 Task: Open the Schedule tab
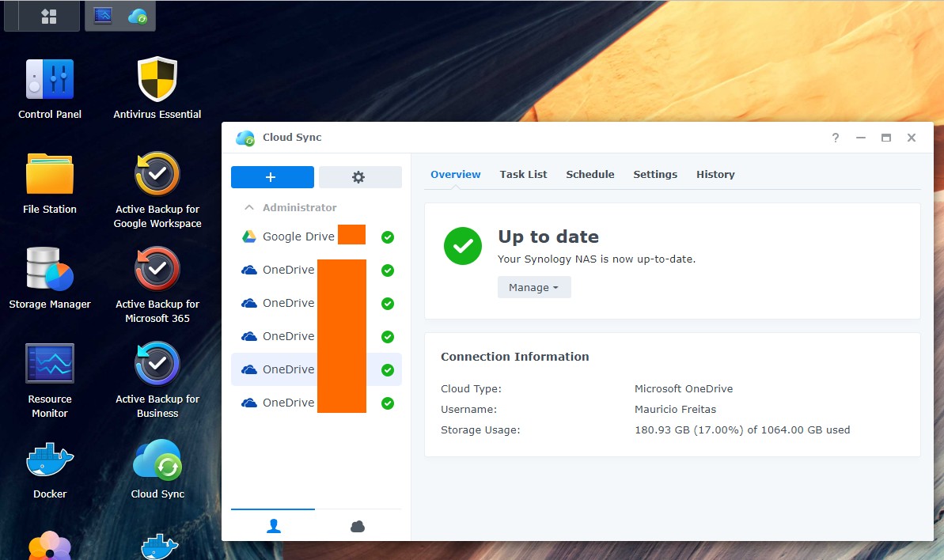[x=590, y=174]
